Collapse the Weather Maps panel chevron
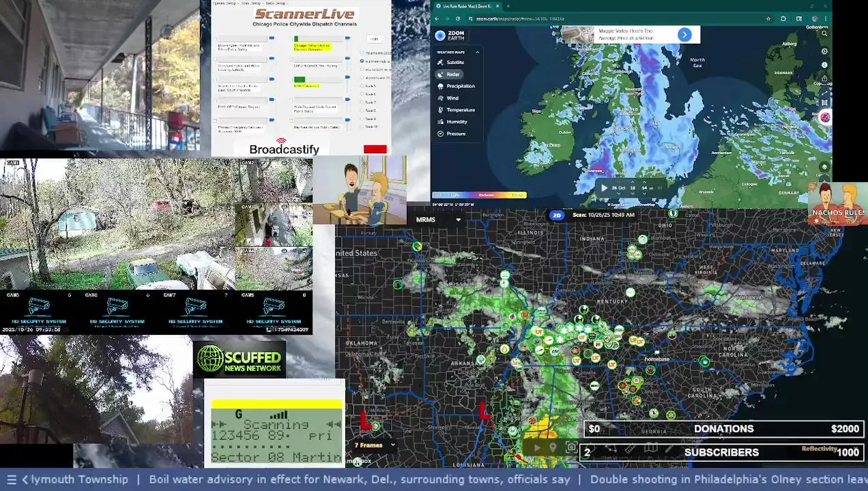Image resolution: width=868 pixels, height=491 pixels. (478, 52)
